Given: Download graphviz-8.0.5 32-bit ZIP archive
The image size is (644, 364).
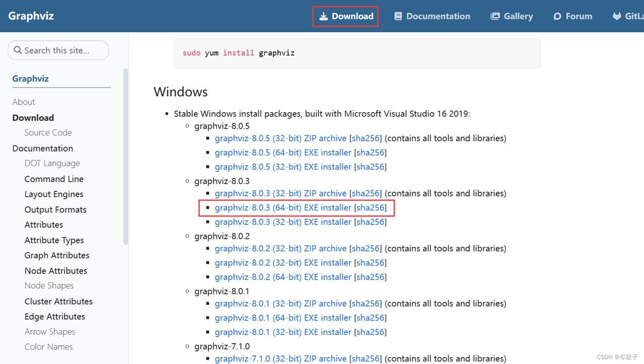Looking at the screenshot, I should 281,139.
